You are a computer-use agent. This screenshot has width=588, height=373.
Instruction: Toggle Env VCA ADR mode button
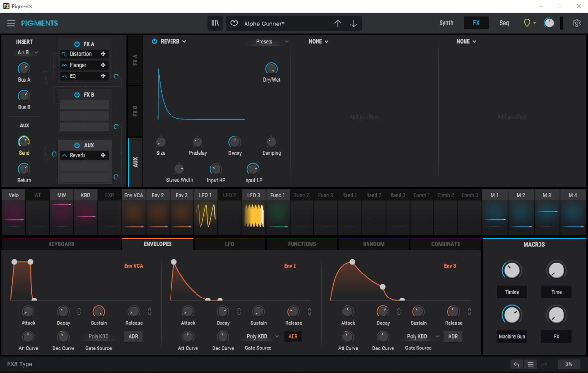click(x=133, y=336)
